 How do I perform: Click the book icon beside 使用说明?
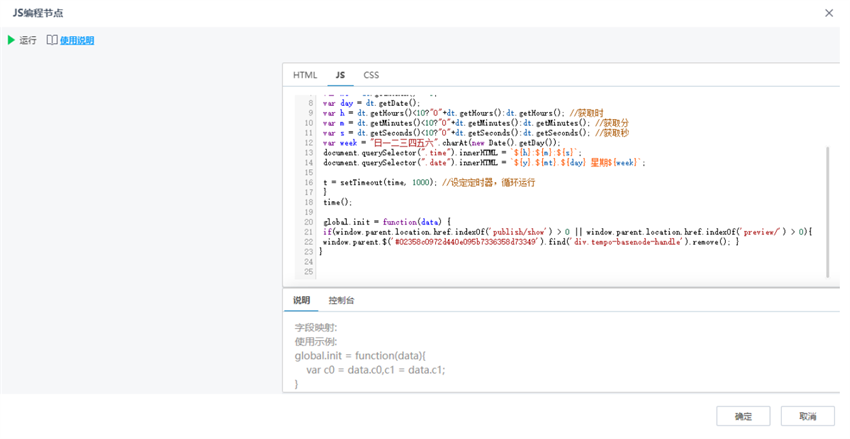click(x=52, y=40)
